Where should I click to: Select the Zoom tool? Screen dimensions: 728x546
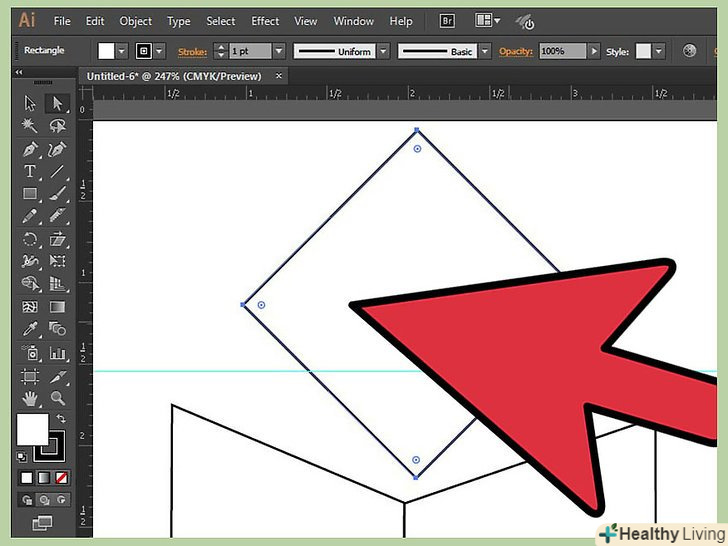point(58,398)
